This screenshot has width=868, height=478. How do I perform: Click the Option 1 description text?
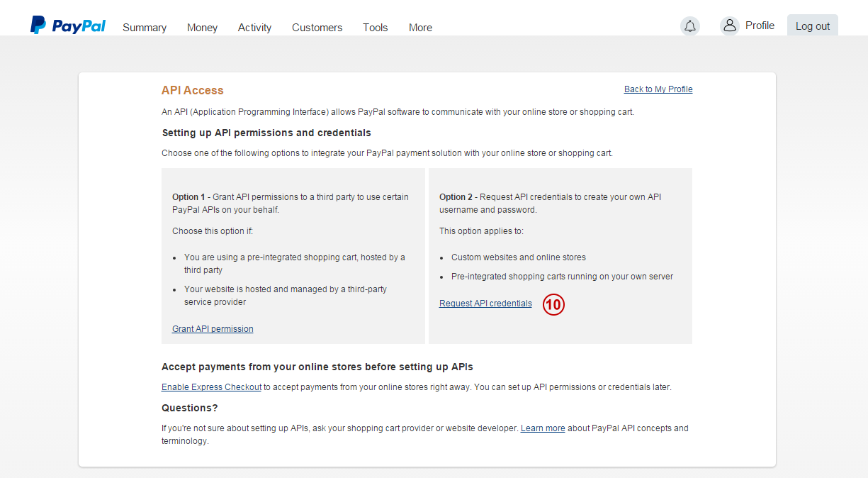(291, 204)
